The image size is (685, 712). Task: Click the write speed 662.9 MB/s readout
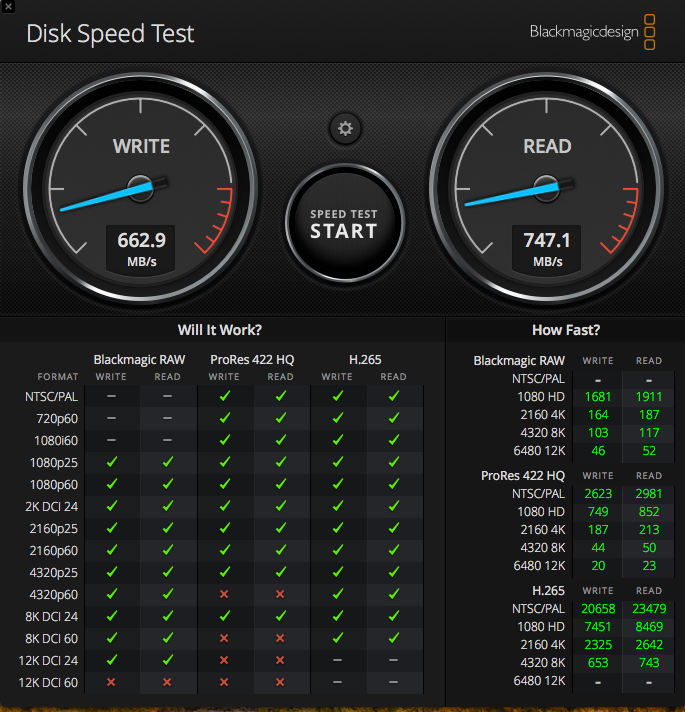(x=141, y=249)
